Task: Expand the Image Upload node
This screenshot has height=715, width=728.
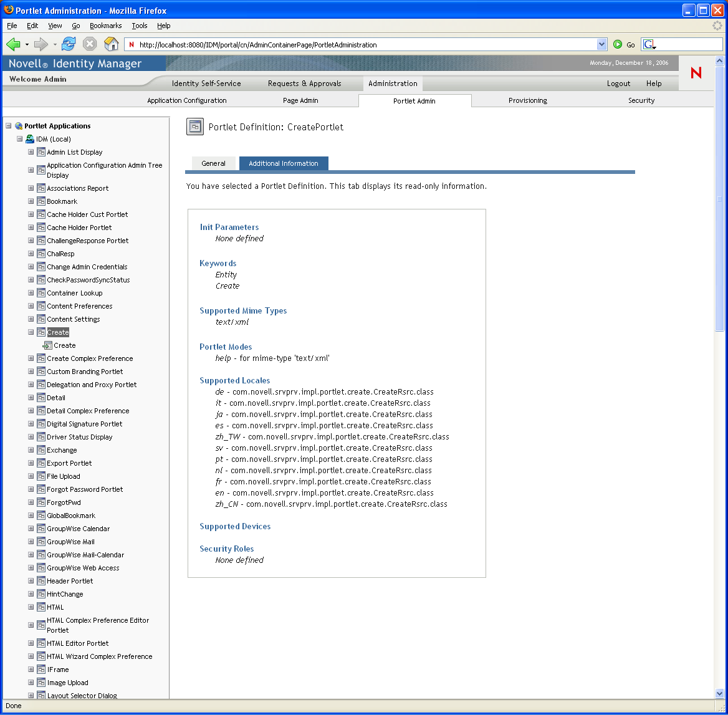Action: tap(31, 682)
